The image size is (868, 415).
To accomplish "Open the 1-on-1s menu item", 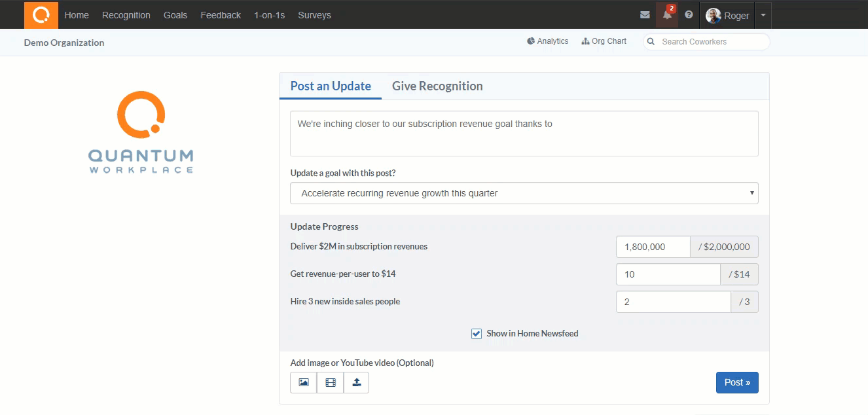I will pos(270,15).
